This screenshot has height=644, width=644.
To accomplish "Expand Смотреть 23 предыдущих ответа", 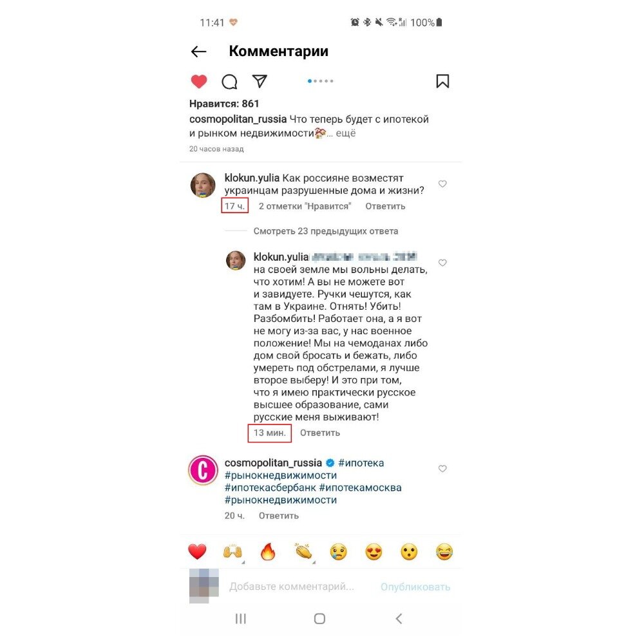I will click(x=326, y=231).
